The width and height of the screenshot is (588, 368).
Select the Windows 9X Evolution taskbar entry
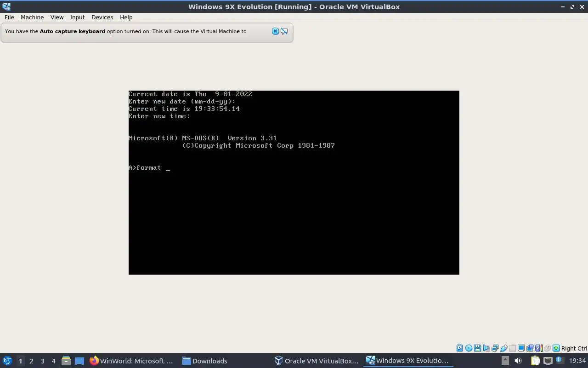pyautogui.click(x=407, y=361)
